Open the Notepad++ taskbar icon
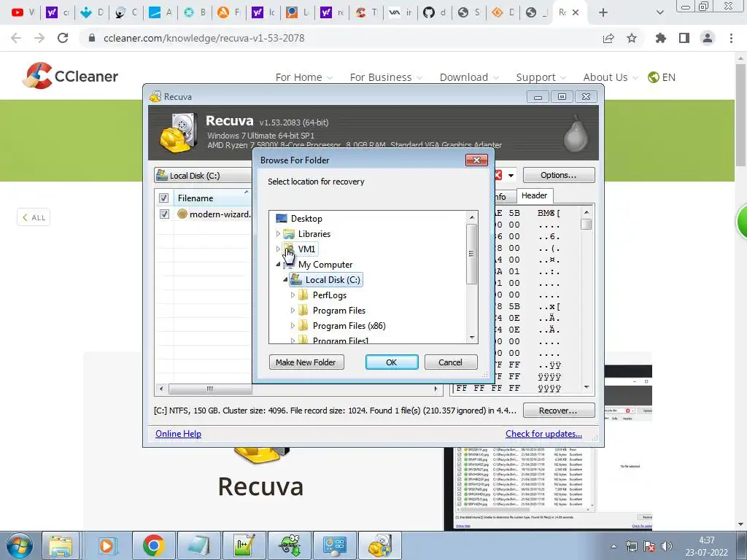 tap(245, 545)
